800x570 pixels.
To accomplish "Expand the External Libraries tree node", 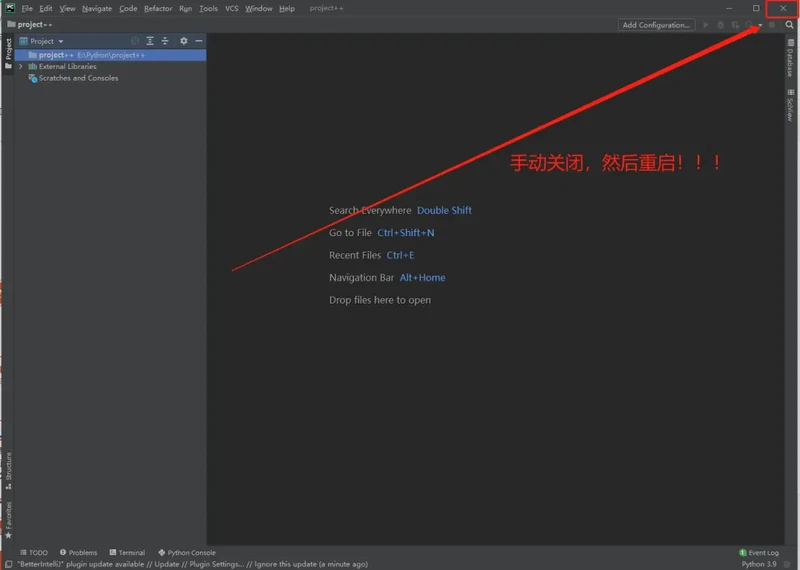I will coord(21,66).
